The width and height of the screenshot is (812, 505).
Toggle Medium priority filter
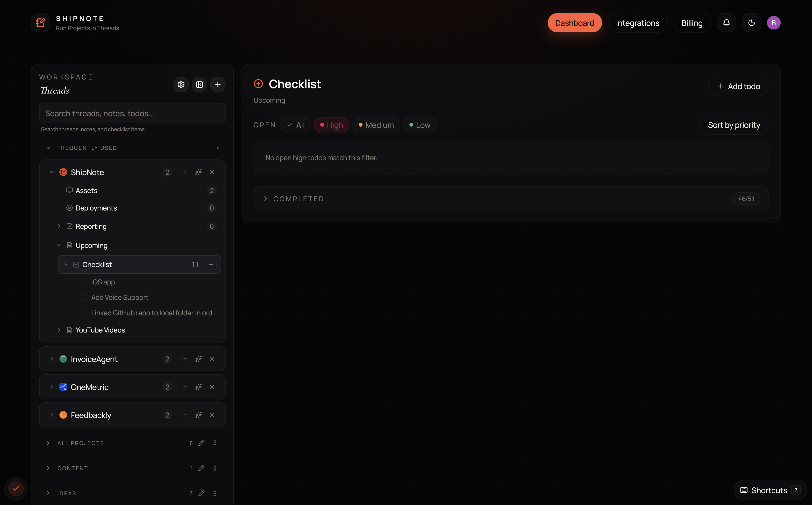376,125
